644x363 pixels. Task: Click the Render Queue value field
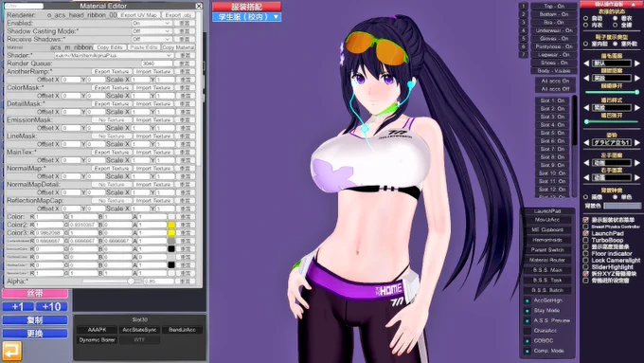coord(157,64)
